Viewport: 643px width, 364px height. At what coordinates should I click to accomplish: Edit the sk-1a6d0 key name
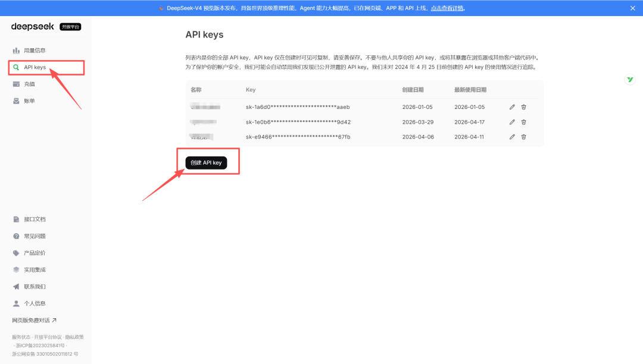[x=512, y=107]
